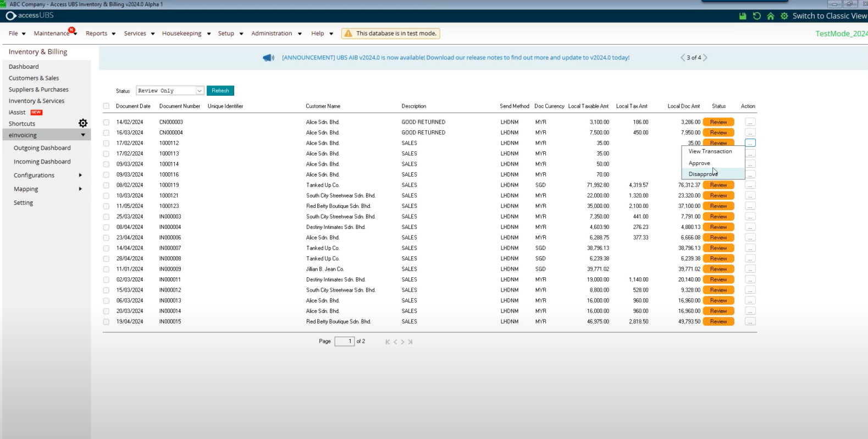Screen dimensions: 868x439
Task: Click Review status button for IN000015
Action: [x=718, y=321]
